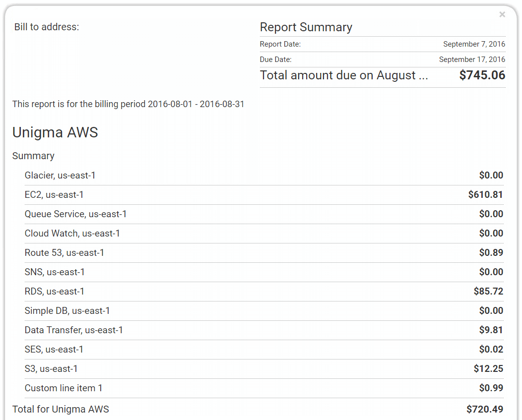Select the Route 53, us-east-1 entry
The image size is (522, 420).
(x=264, y=252)
